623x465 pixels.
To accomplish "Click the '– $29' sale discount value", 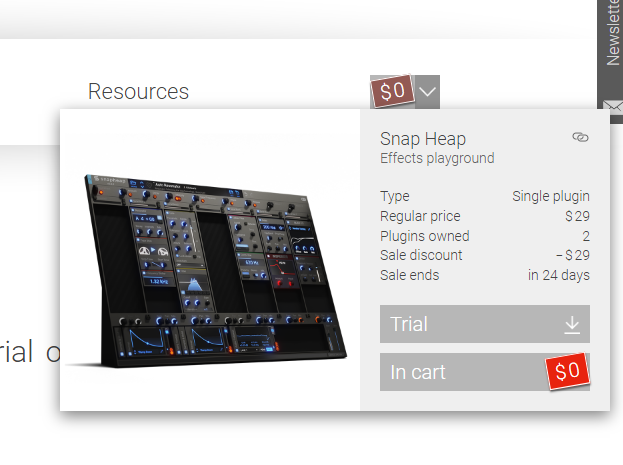I will click(x=573, y=255).
